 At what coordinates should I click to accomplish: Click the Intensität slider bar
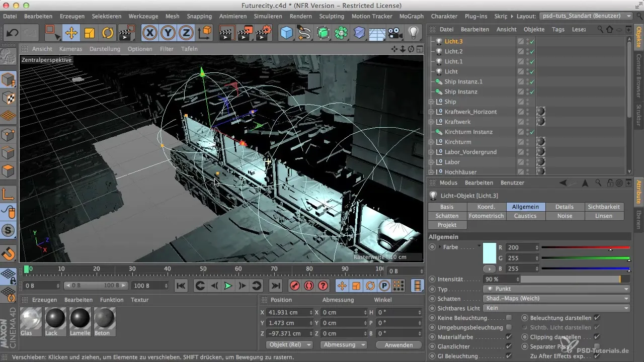(x=575, y=279)
